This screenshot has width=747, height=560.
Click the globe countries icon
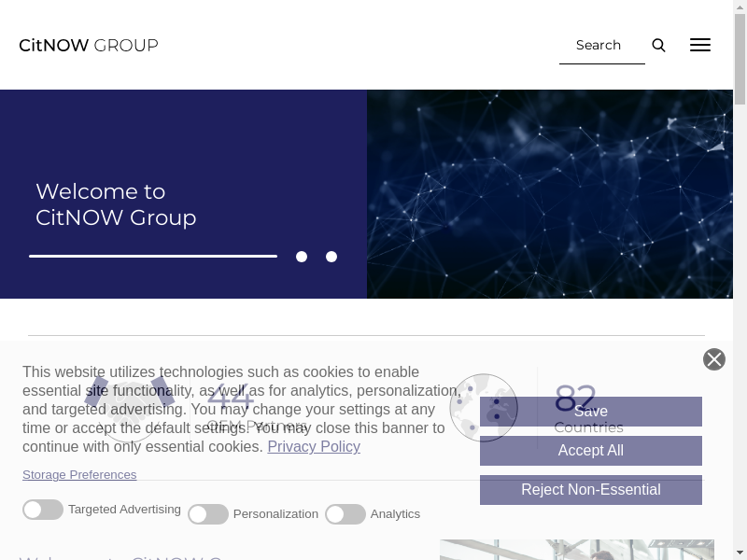[483, 408]
